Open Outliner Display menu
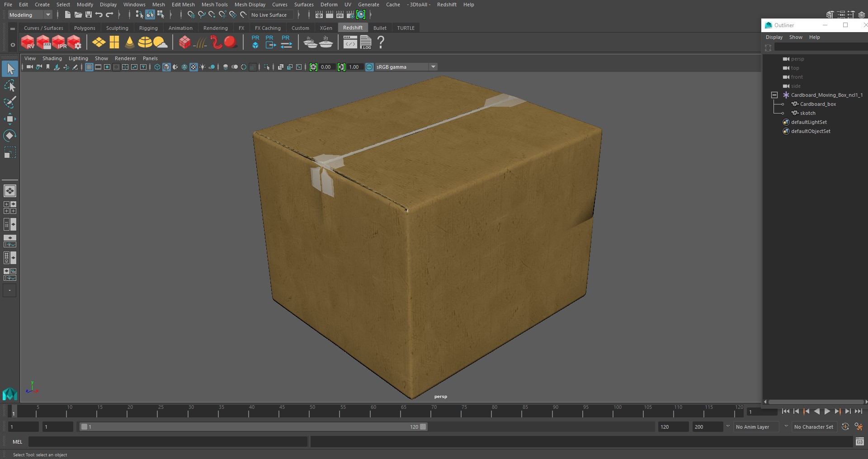This screenshot has width=868, height=459. (x=774, y=37)
